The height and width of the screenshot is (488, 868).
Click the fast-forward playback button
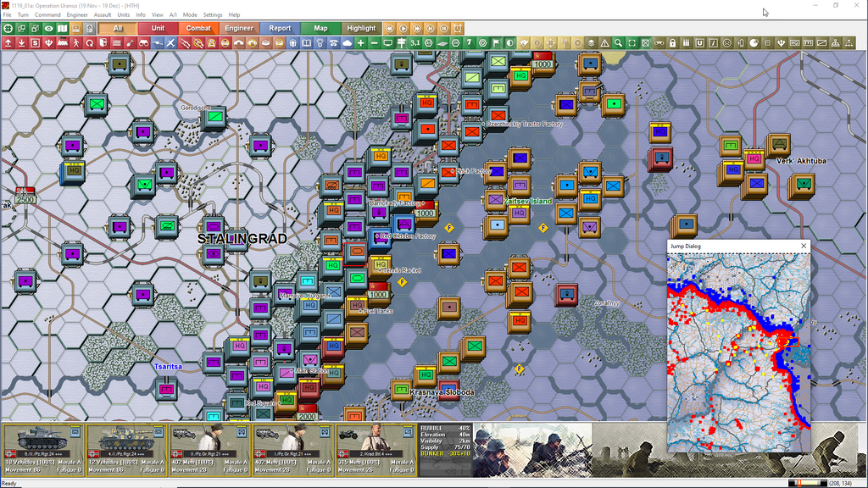click(x=417, y=28)
